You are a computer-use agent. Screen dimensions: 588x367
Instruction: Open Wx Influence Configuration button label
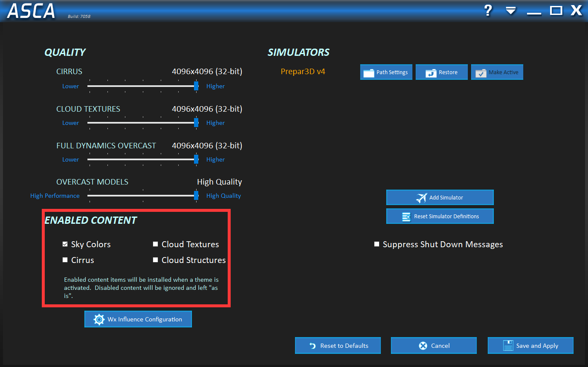[x=145, y=319]
